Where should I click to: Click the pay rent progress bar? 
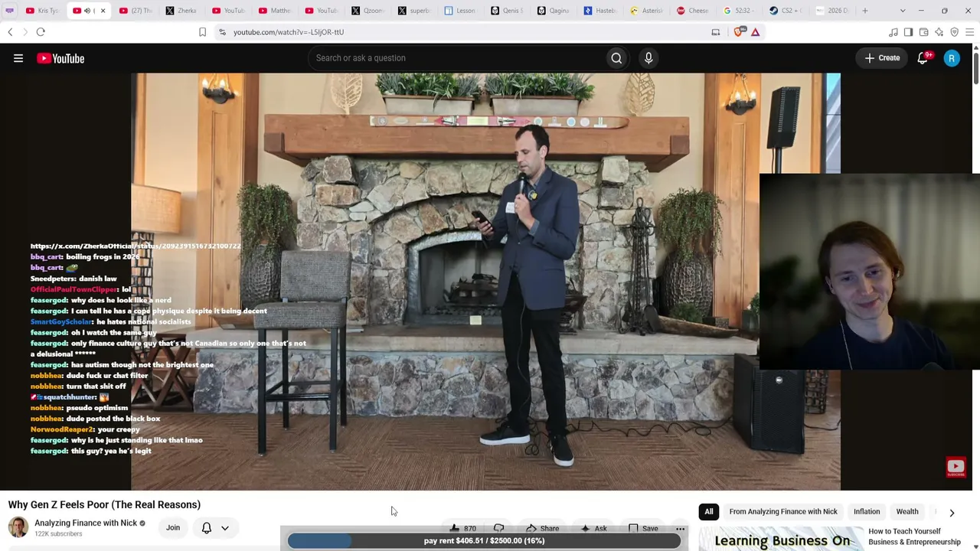484,541
